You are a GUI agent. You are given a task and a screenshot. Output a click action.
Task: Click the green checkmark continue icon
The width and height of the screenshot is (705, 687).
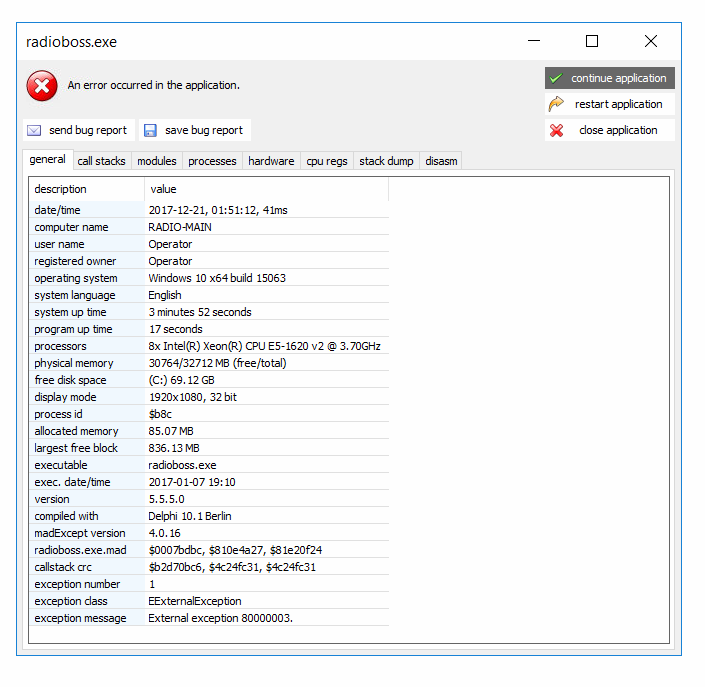(x=555, y=78)
